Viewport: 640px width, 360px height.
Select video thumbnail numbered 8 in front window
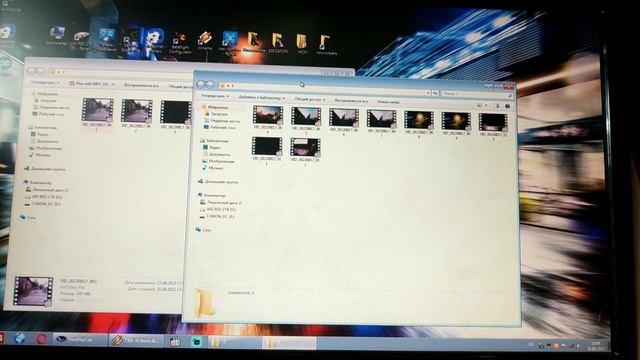418,120
